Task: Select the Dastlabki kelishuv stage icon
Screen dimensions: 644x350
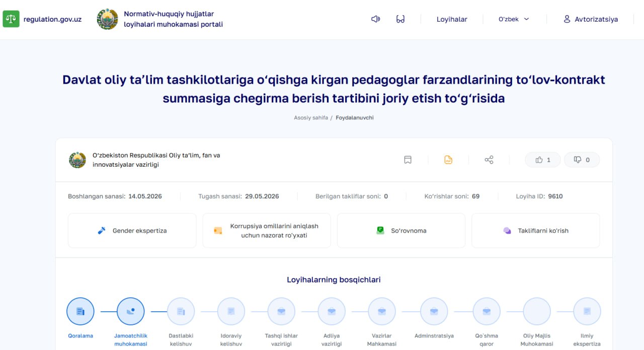Action: 181,311
